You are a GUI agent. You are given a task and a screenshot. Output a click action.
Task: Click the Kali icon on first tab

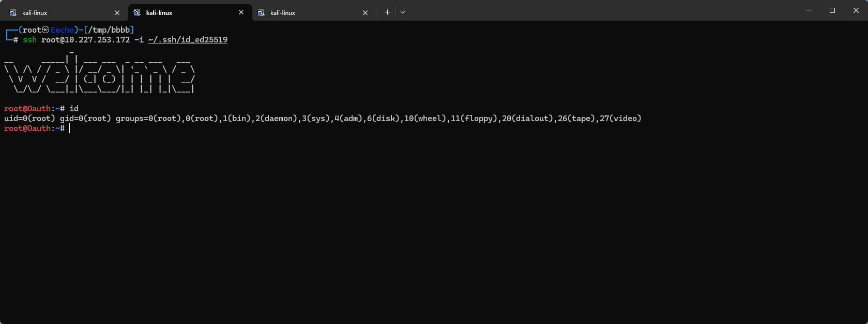(x=13, y=13)
